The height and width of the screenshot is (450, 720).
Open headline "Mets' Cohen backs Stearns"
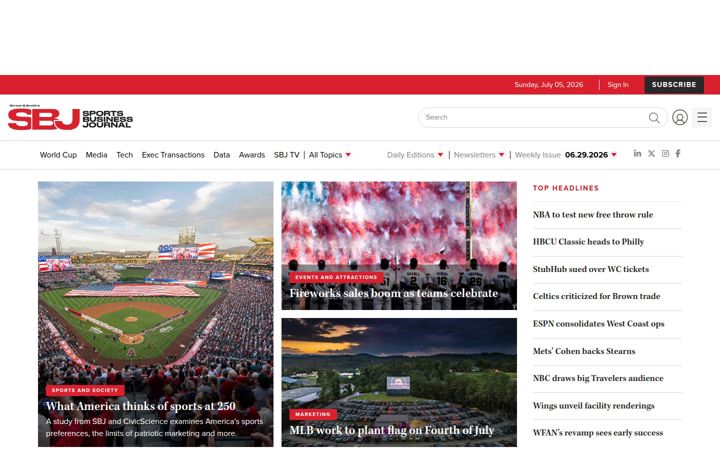[x=584, y=351]
